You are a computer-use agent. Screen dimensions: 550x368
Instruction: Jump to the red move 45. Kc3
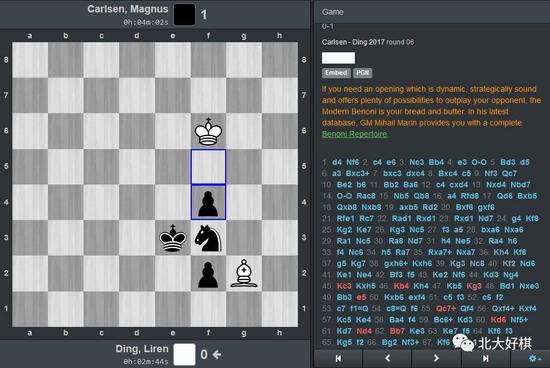(344, 286)
